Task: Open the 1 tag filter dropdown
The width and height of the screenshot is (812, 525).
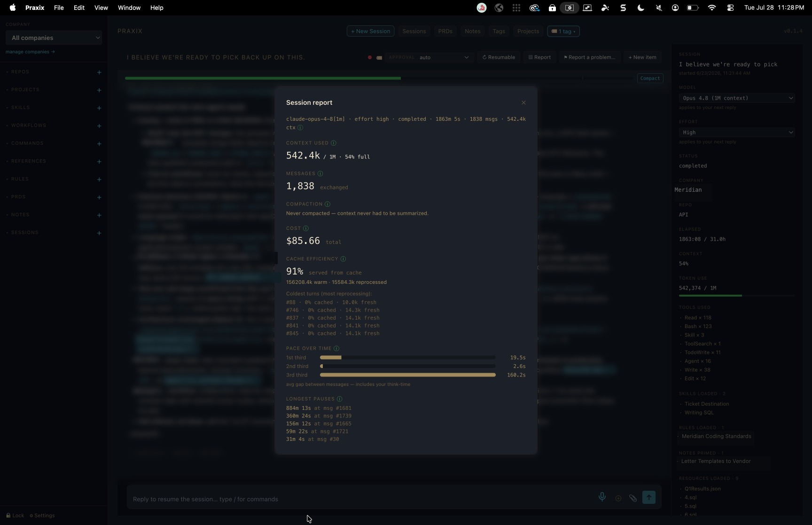Action: click(x=563, y=31)
